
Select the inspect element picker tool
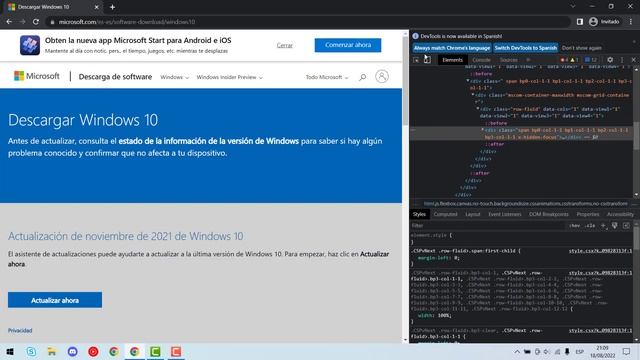tap(416, 60)
